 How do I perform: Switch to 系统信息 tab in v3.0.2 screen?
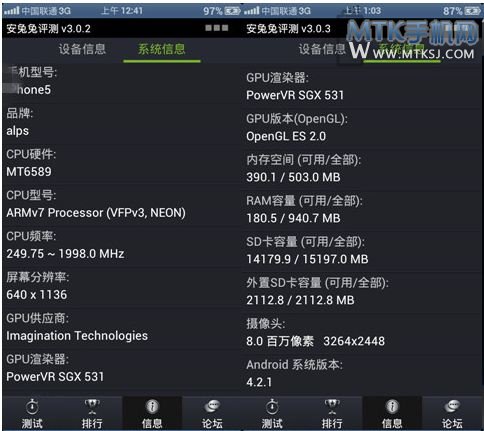click(162, 49)
